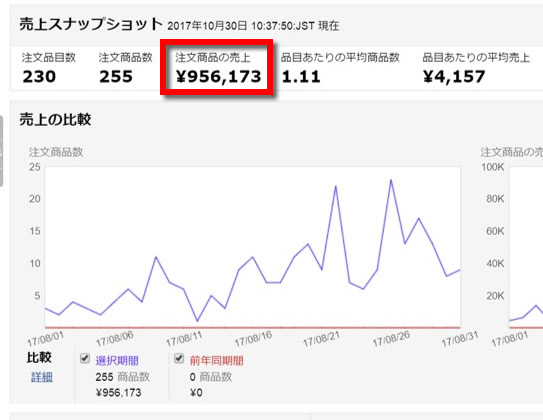Click the red baseline of previous-year data
543x420 pixels.
253,327
